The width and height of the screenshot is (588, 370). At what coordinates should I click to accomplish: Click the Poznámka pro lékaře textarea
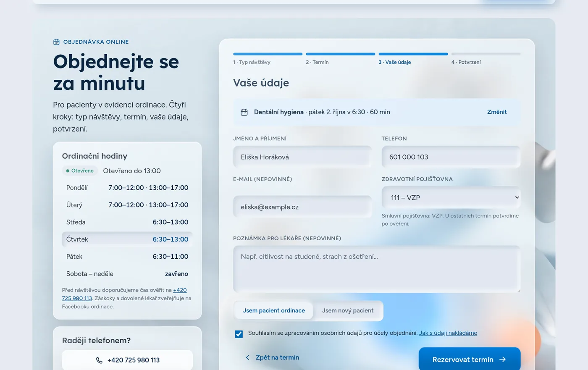(x=377, y=269)
